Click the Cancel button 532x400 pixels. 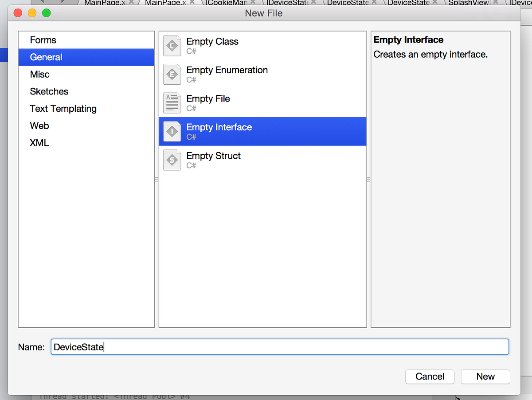click(x=430, y=376)
